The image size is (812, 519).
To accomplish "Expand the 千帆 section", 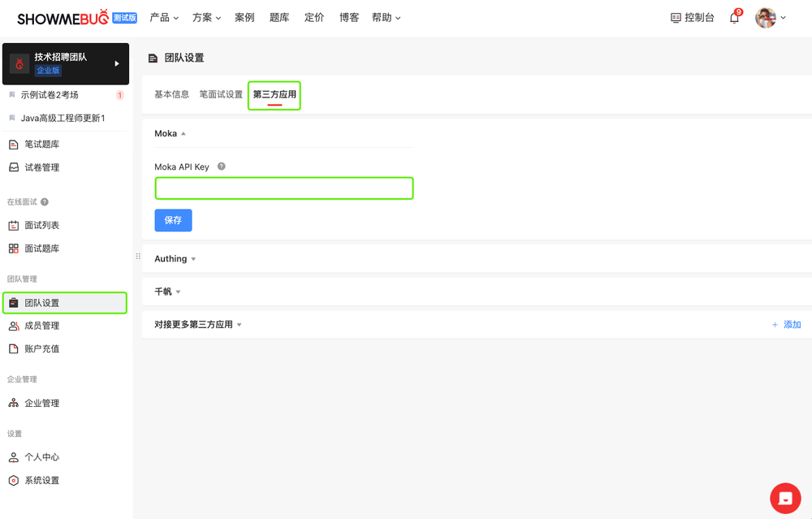I will click(167, 292).
